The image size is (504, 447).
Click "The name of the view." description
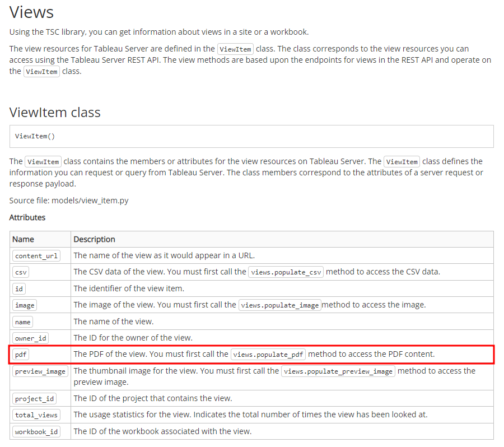click(114, 322)
